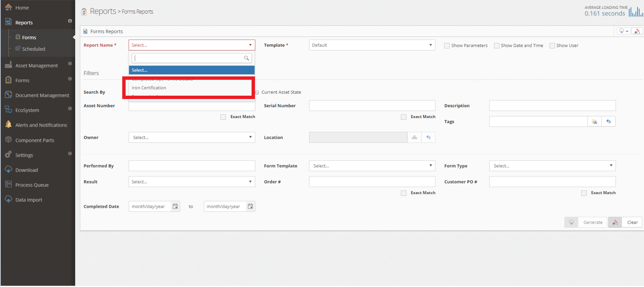
Task: Click the Forms clipboard icon in sidebar
Action: pyautogui.click(x=18, y=37)
